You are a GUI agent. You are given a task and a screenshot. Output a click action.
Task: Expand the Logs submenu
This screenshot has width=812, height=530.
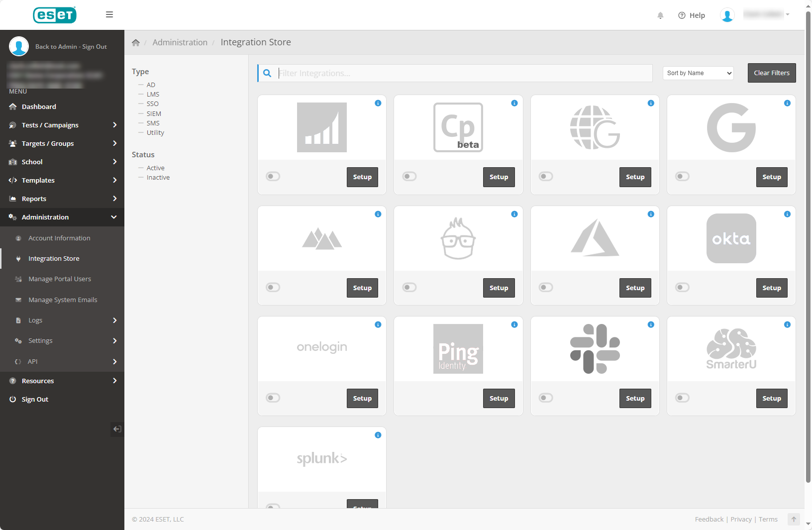point(62,320)
